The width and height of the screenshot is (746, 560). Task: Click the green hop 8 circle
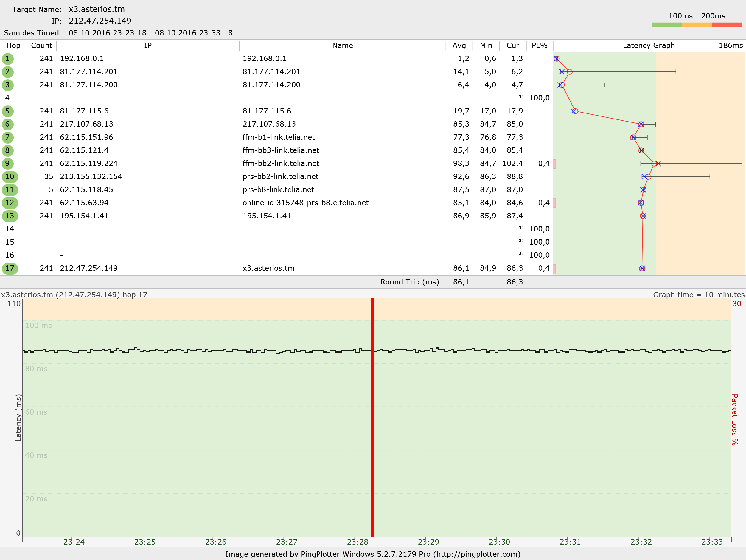point(7,151)
